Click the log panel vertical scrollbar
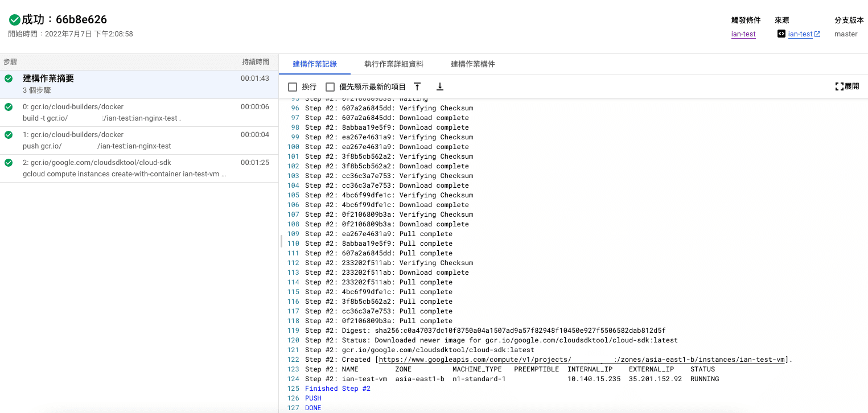Image resolution: width=868 pixels, height=413 pixels. coord(280,241)
